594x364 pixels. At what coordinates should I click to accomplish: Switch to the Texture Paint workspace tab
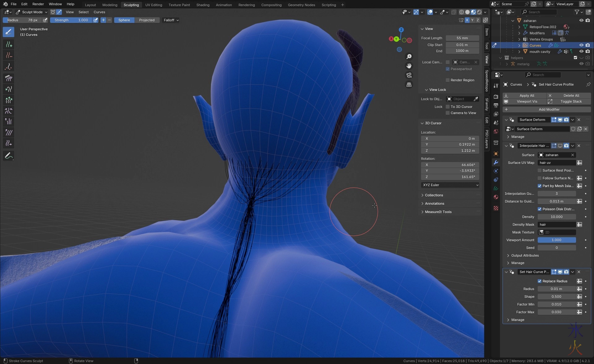pos(179,5)
